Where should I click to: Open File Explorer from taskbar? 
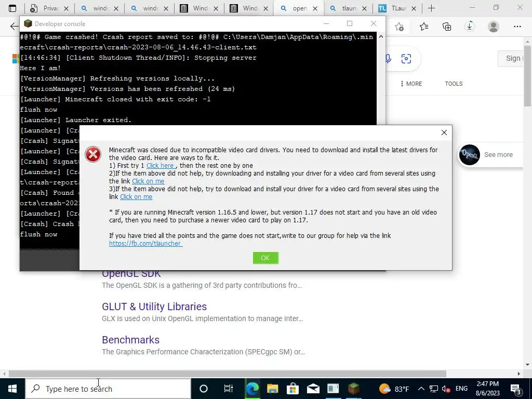click(272, 389)
